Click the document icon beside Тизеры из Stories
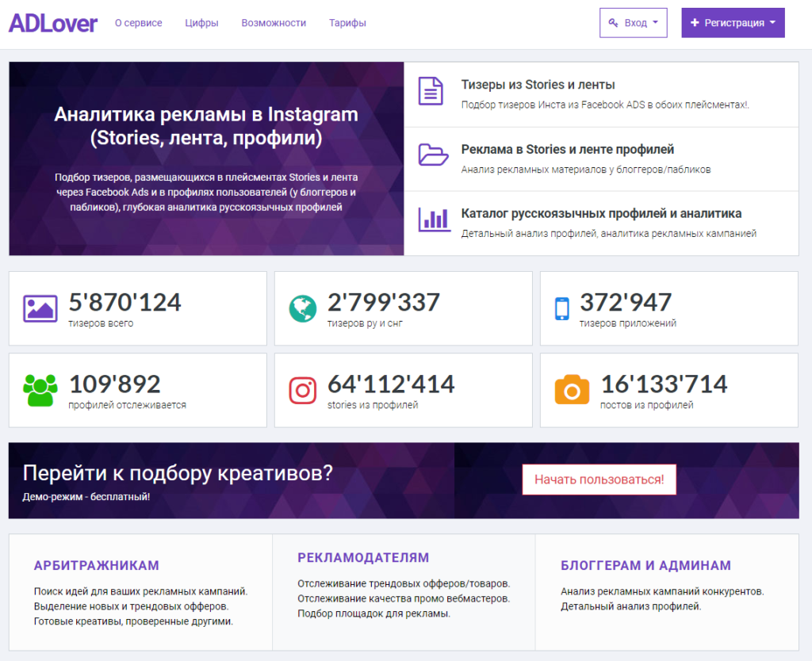Screen dimensions: 812x661 click(x=431, y=91)
